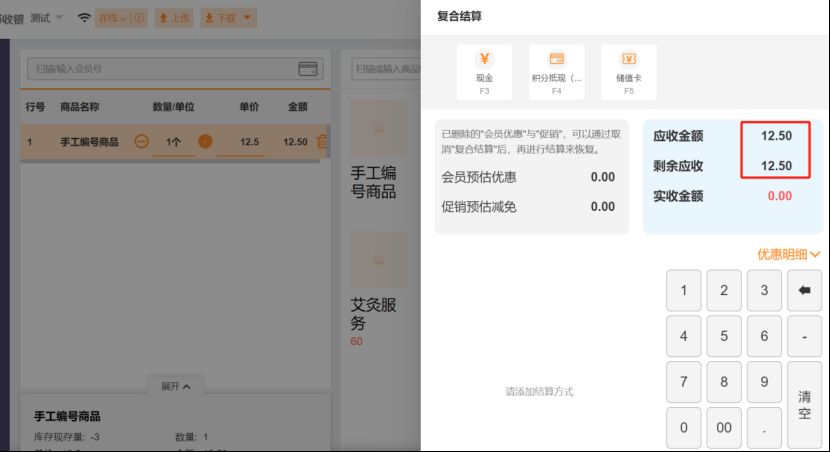Select the 现金 (cash) payment method

point(484,71)
